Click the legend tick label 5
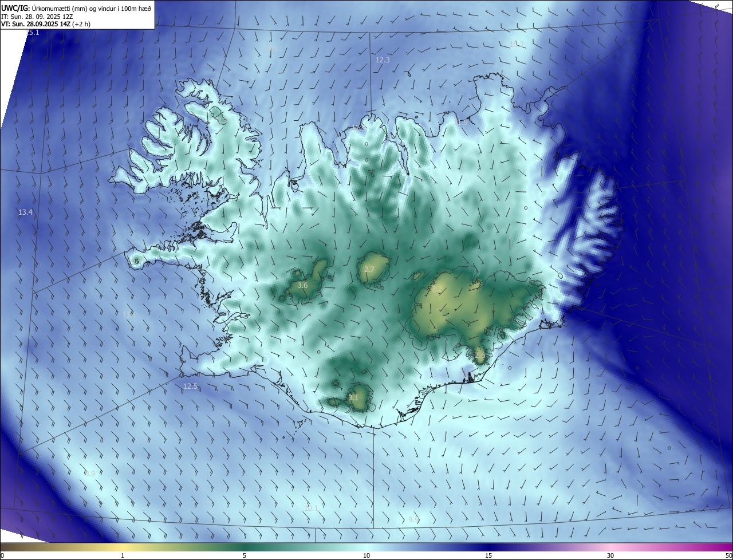Screen dimensions: 733x560 tap(245, 556)
